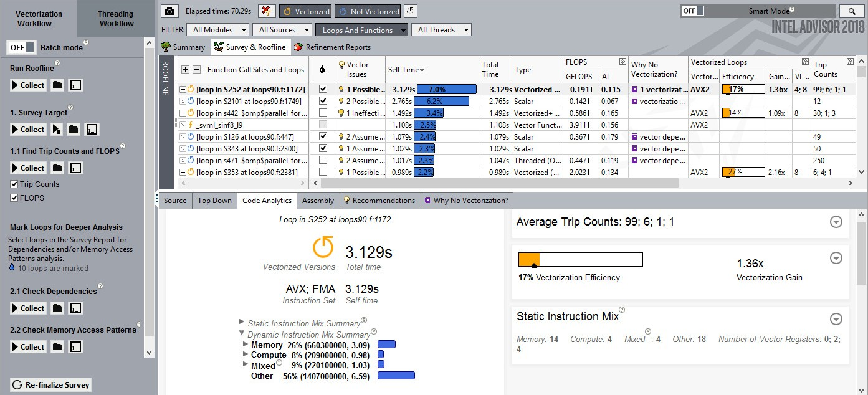Click the search magnifier button
The image size is (868, 395).
coord(851,11)
